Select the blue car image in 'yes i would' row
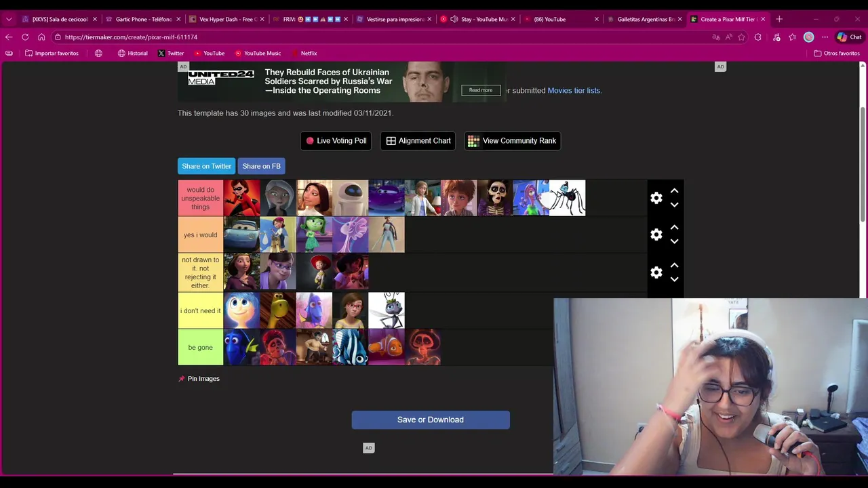The height and width of the screenshot is (488, 868). click(x=241, y=235)
